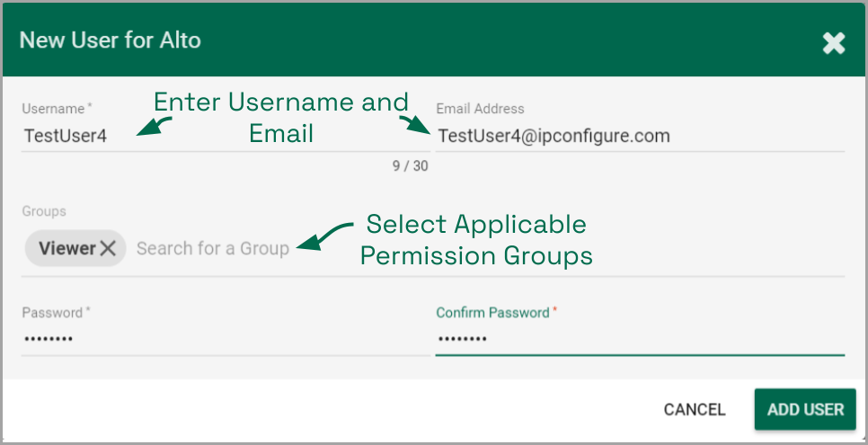Image resolution: width=868 pixels, height=445 pixels.
Task: Click the Groups section label
Action: (44, 211)
